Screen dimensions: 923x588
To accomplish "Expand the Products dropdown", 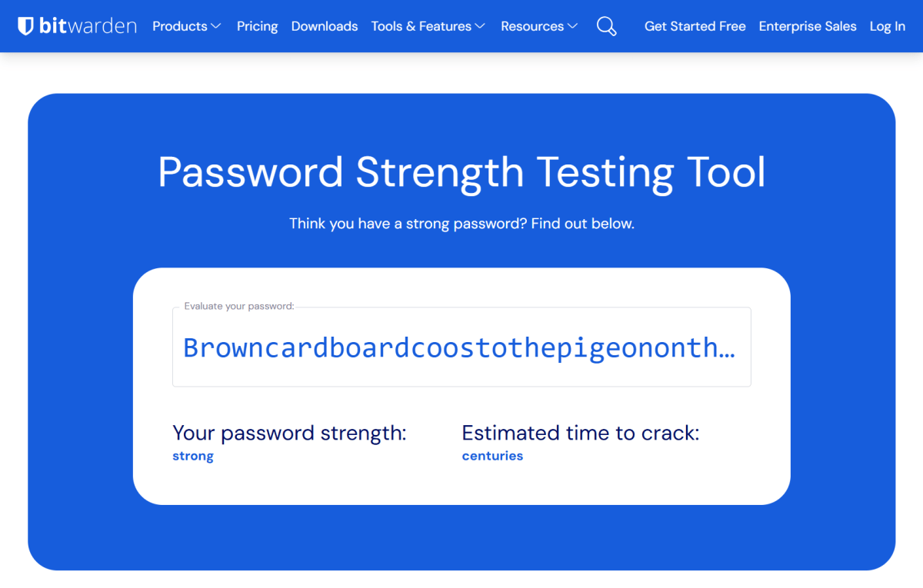I will point(186,26).
